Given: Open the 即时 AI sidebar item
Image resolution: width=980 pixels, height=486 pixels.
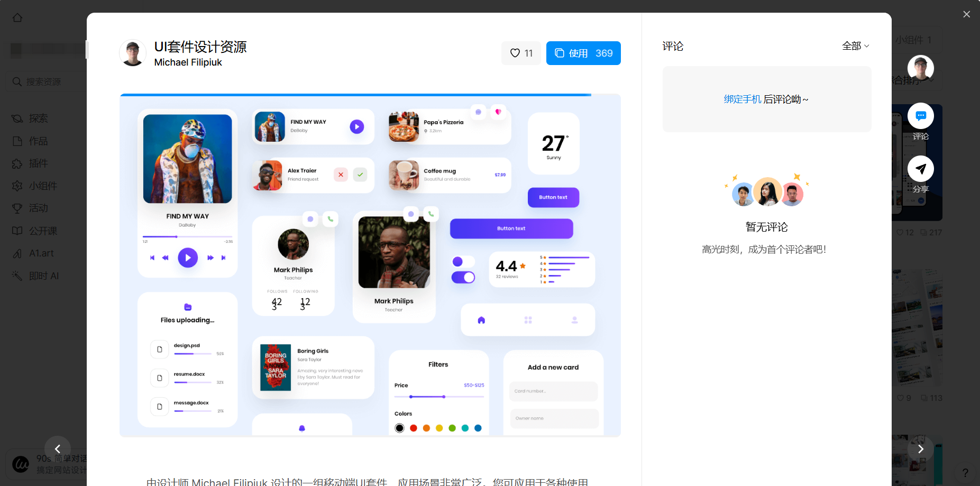Looking at the screenshot, I should (x=35, y=276).
